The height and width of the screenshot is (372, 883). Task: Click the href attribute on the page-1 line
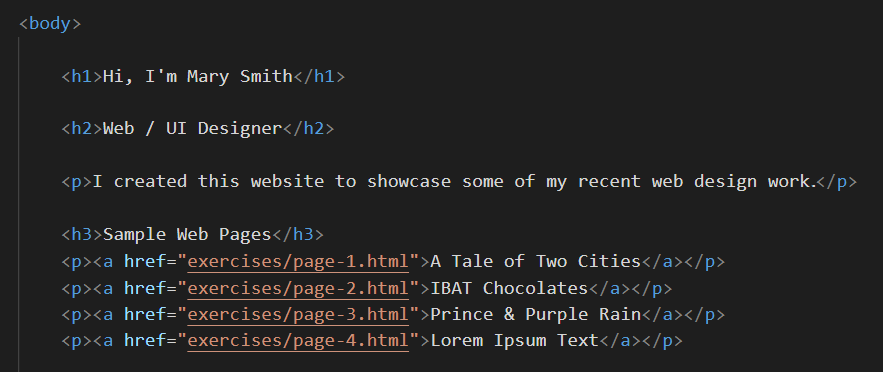pos(145,261)
